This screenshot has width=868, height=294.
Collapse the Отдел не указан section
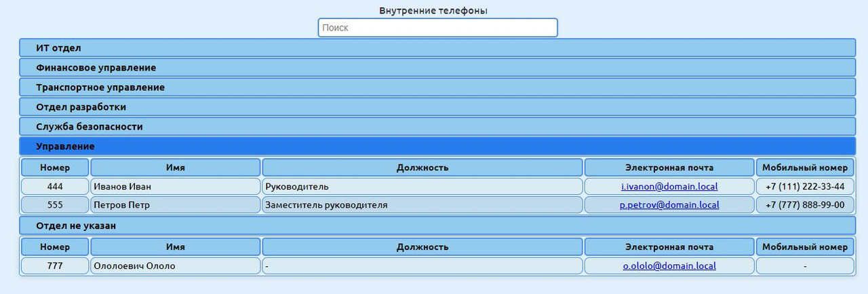(x=437, y=226)
